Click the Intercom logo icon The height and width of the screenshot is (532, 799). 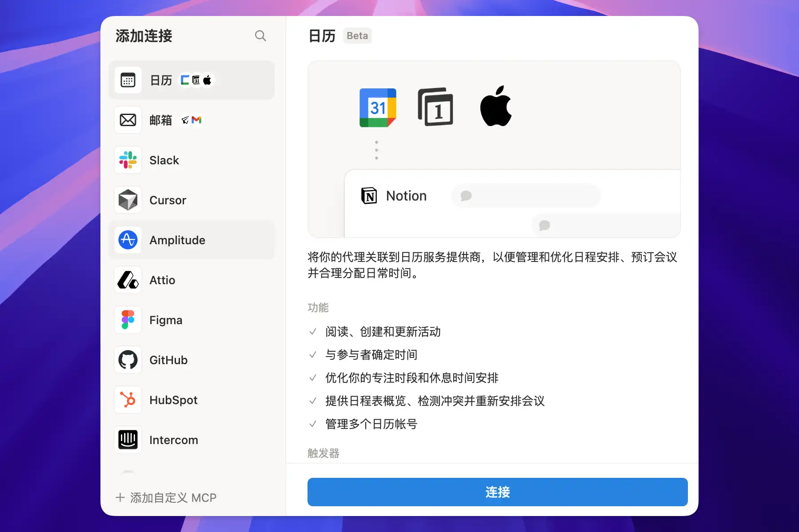(128, 440)
